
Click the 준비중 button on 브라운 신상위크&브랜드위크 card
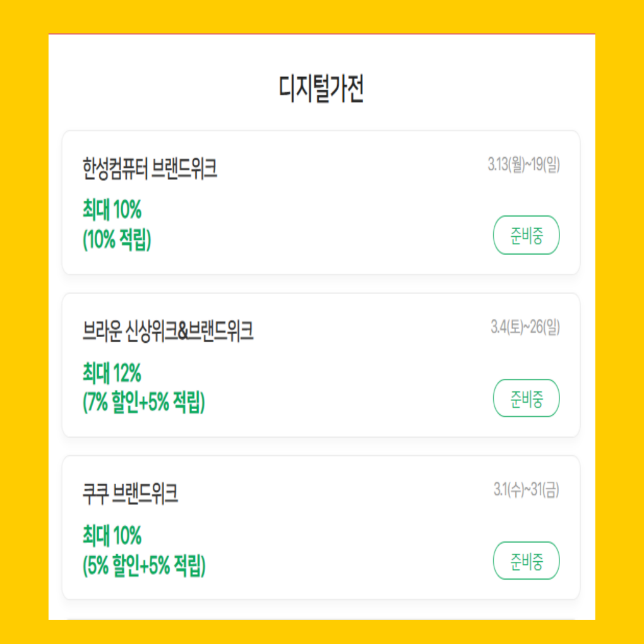point(526,398)
